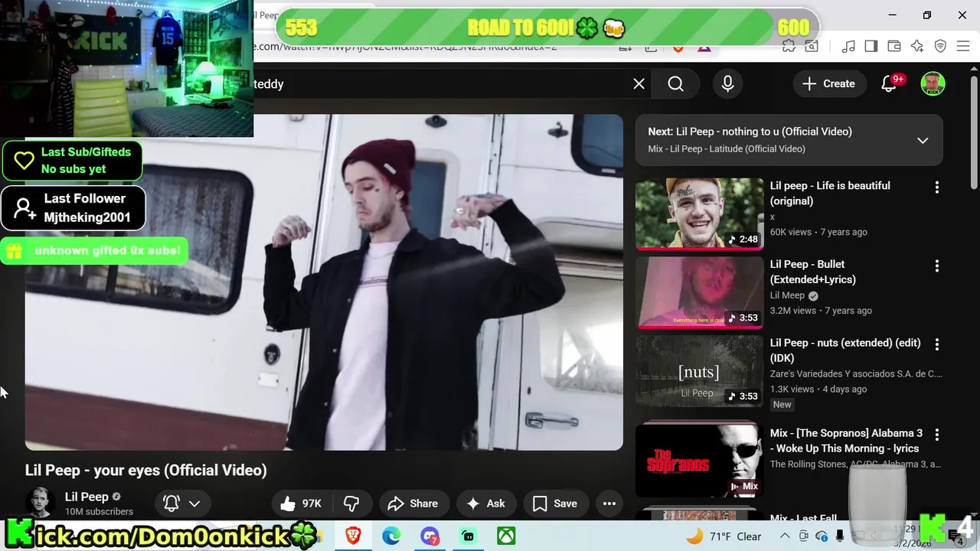The image size is (980, 551).
Task: Open the YouTube account avatar menu
Action: pos(933,84)
